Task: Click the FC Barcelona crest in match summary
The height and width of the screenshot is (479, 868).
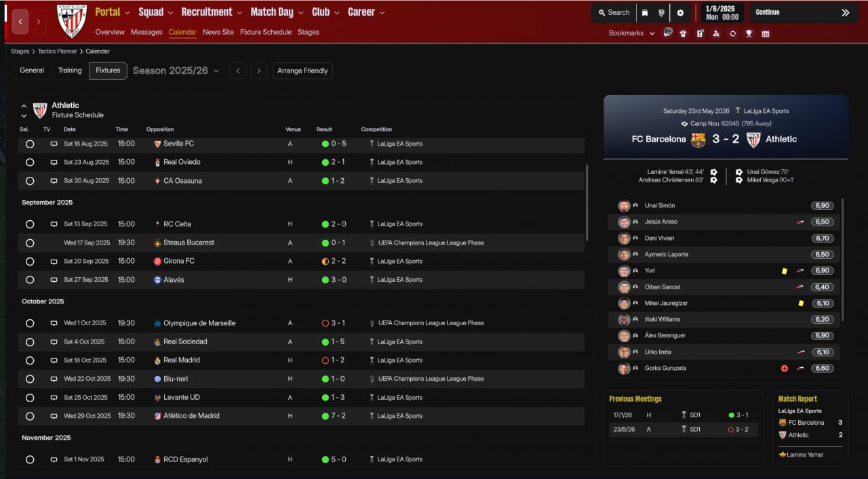Action: pos(698,140)
